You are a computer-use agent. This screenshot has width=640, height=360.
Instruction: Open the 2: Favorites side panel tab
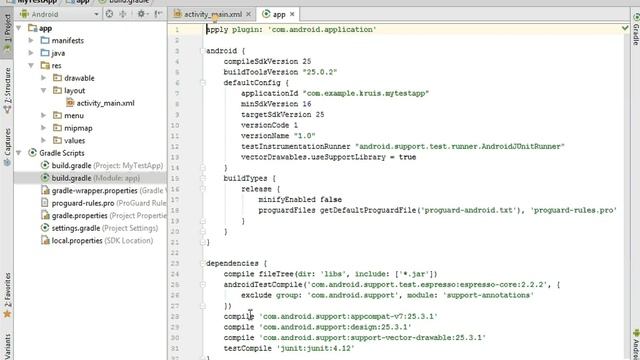click(7, 295)
